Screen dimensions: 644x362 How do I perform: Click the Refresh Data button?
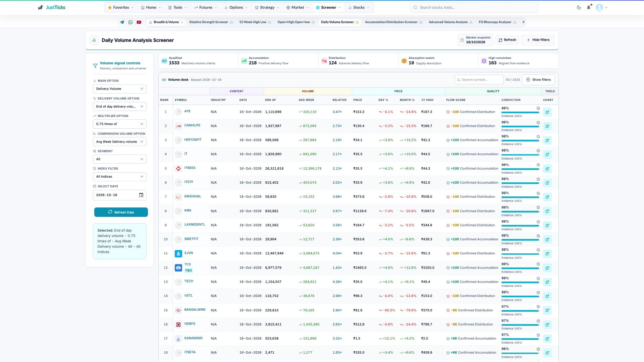pyautogui.click(x=121, y=212)
